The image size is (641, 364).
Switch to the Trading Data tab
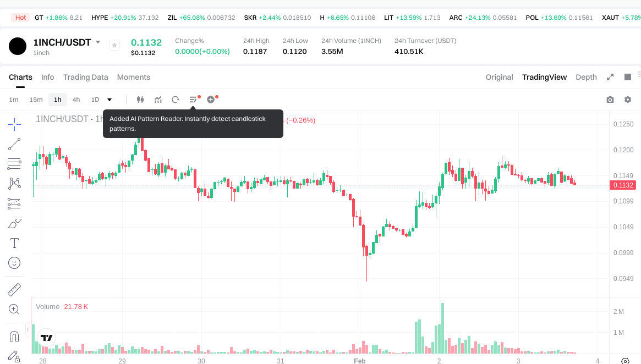(85, 77)
